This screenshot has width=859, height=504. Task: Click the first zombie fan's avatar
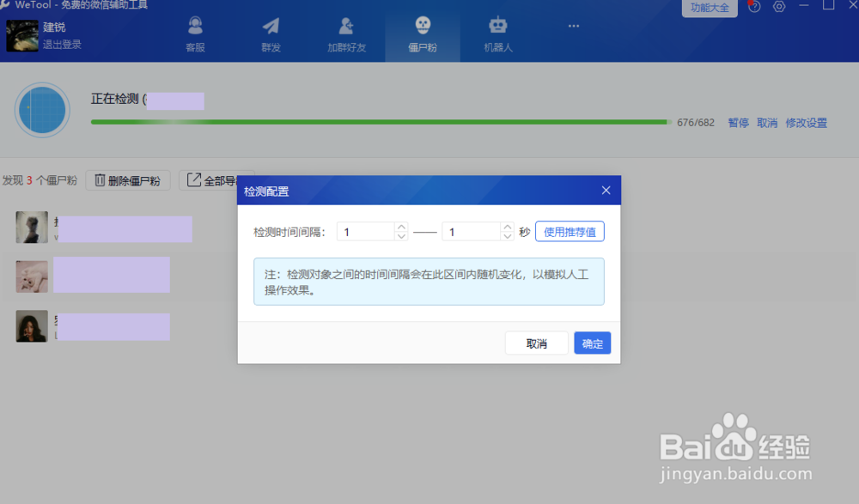click(32, 228)
